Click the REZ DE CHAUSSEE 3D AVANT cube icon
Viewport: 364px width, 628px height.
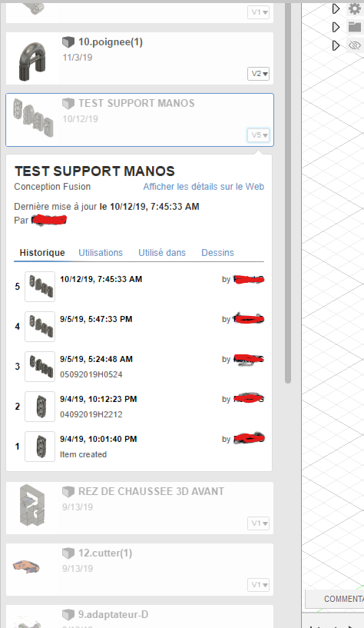68,491
